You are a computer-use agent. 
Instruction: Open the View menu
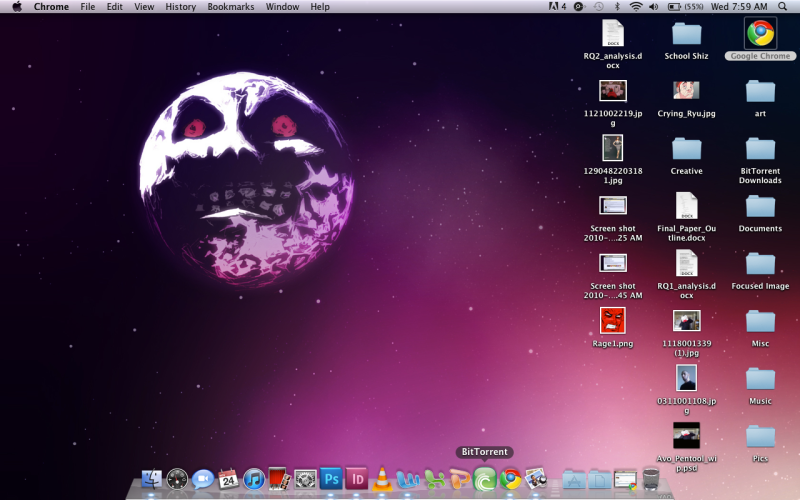pyautogui.click(x=144, y=7)
